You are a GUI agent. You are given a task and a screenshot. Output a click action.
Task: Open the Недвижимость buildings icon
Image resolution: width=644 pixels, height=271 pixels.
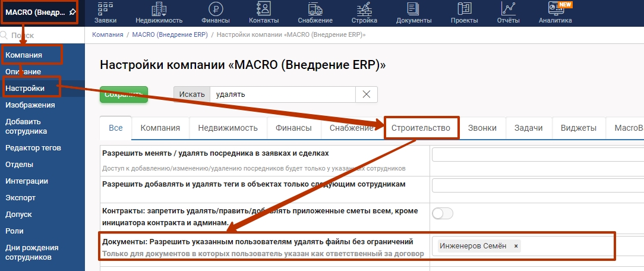[159, 9]
